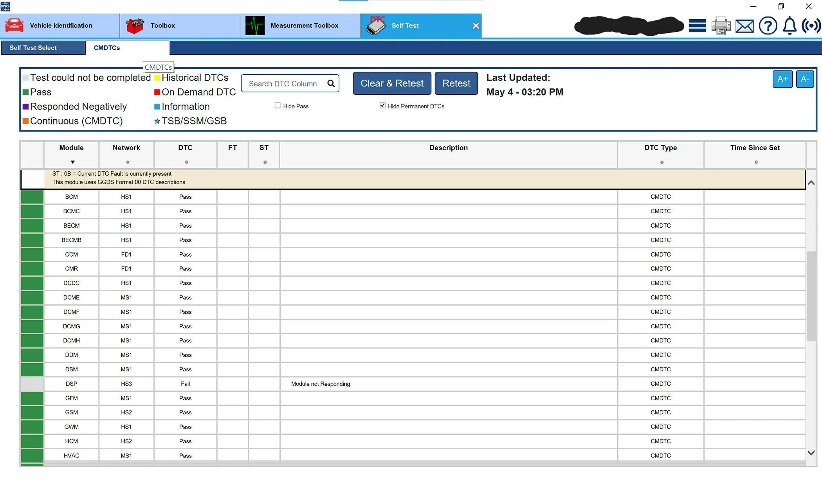Image resolution: width=822 pixels, height=504 pixels.
Task: Open Self Test Select sub-tab
Action: (x=43, y=48)
